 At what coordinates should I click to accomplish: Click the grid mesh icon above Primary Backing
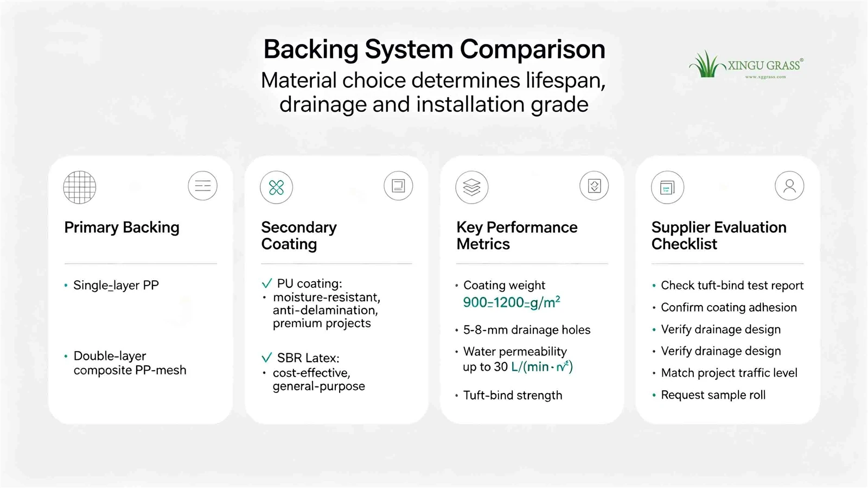(x=80, y=187)
